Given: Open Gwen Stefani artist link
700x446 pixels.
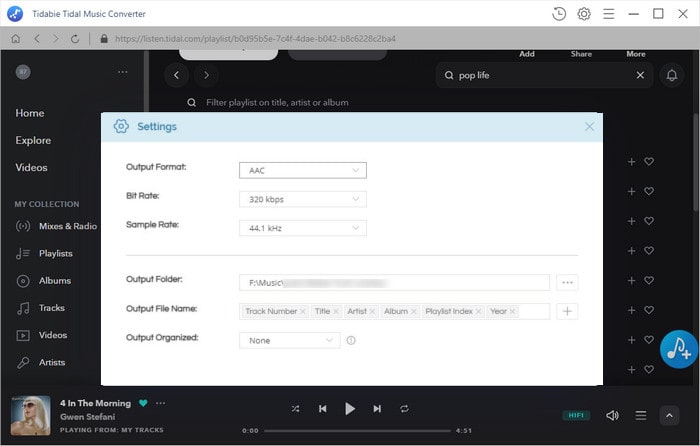Looking at the screenshot, I should click(x=88, y=417).
